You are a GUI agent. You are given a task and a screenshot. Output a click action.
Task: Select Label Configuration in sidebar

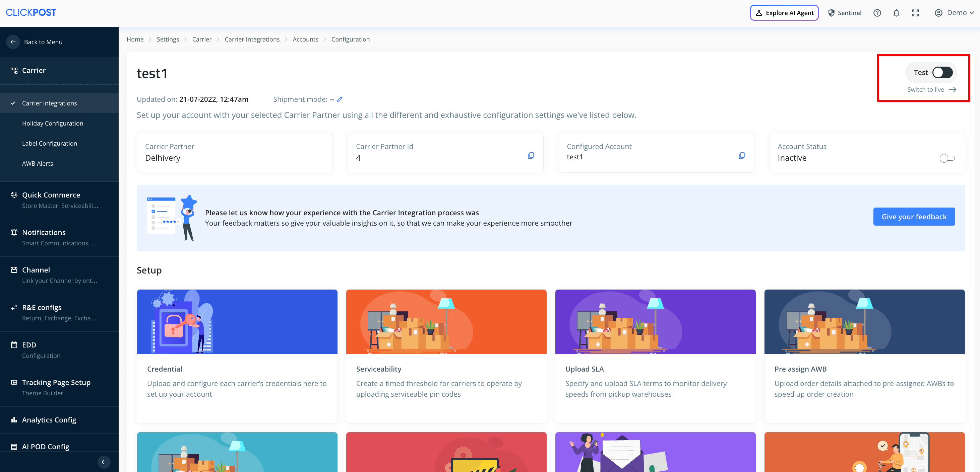tap(50, 143)
